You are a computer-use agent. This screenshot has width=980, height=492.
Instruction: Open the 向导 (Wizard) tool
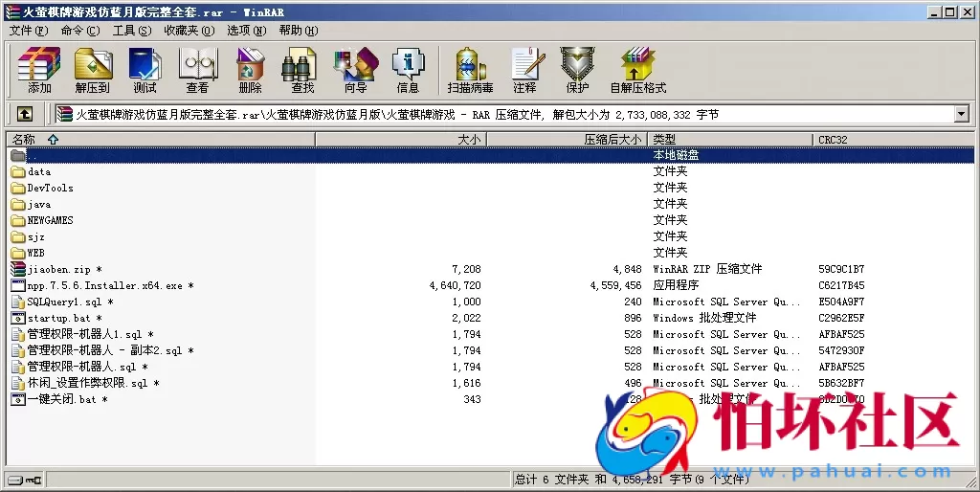pyautogui.click(x=355, y=70)
